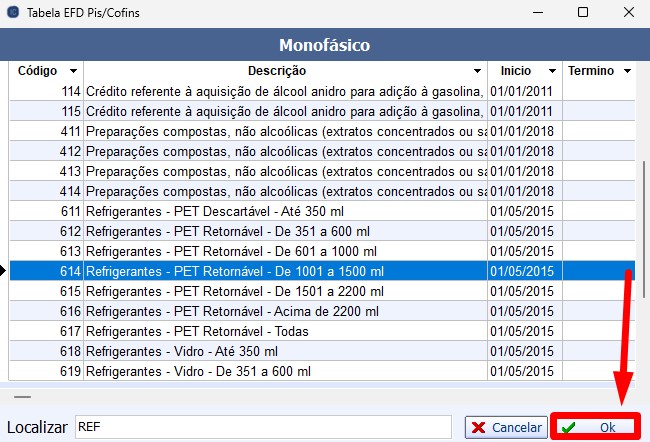Viewport: 650px width, 442px height.
Task: Select row 411 Preparações compostas
Action: pos(285,131)
